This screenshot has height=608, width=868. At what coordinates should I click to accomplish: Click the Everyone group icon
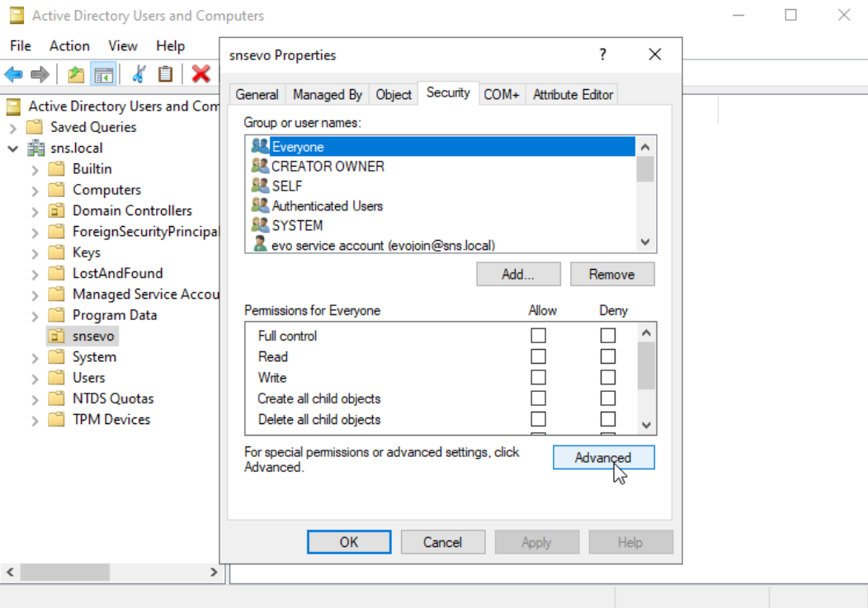click(x=260, y=146)
